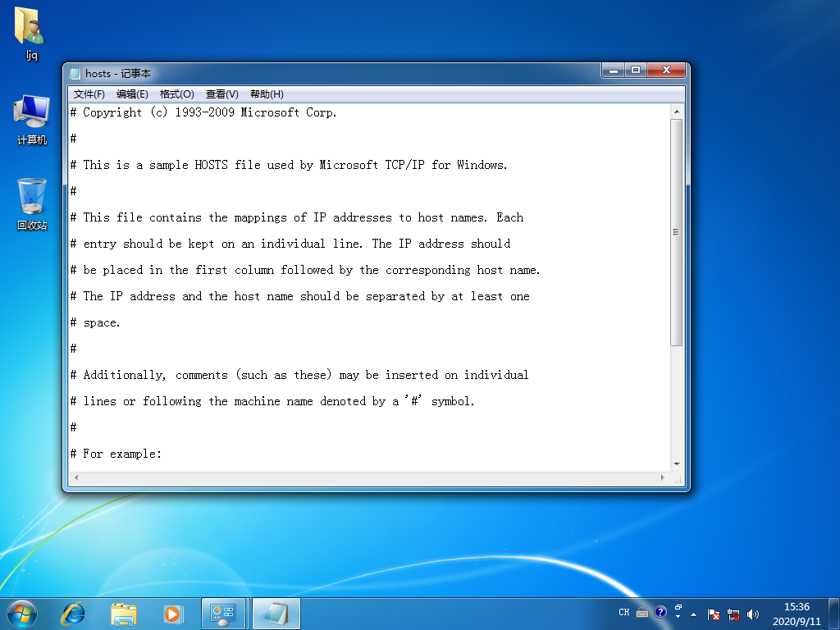Screen dimensions: 840x630
Task: Click the vertical scrollbar down arrow
Action: coord(677,464)
